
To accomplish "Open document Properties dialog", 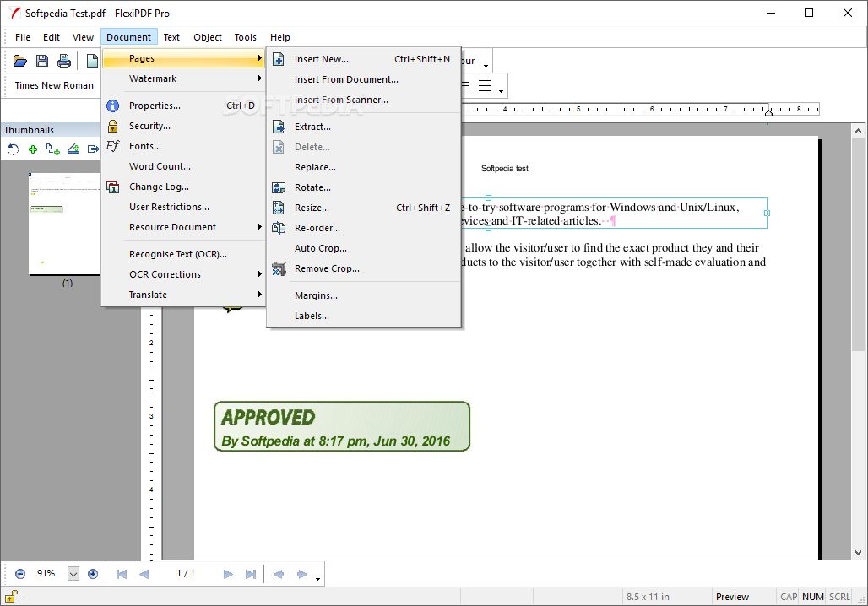I will coord(184,106).
